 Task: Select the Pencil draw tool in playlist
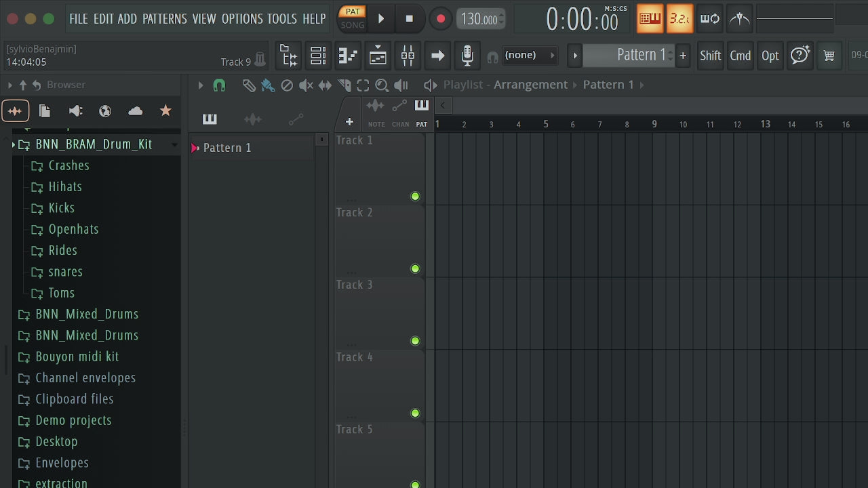pyautogui.click(x=249, y=85)
